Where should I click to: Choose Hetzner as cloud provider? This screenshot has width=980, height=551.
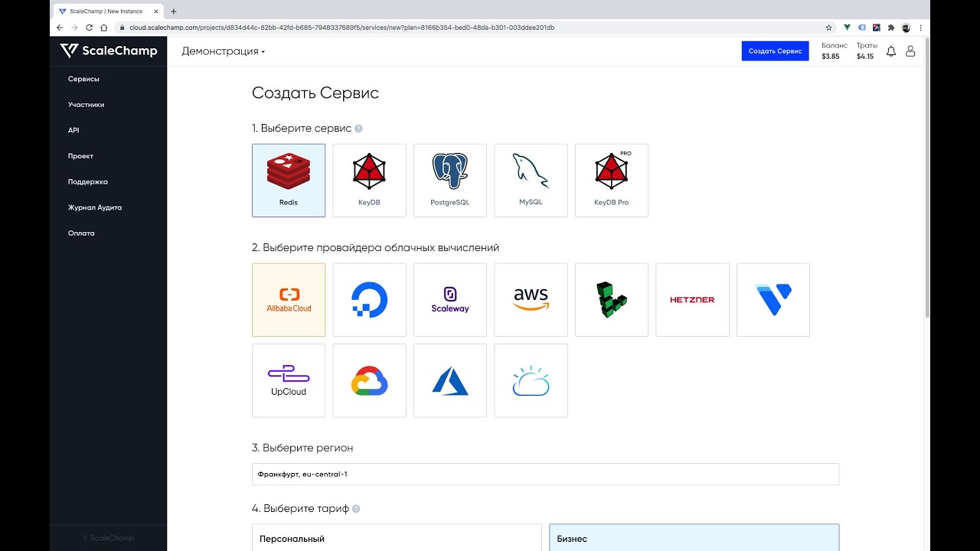tap(692, 300)
